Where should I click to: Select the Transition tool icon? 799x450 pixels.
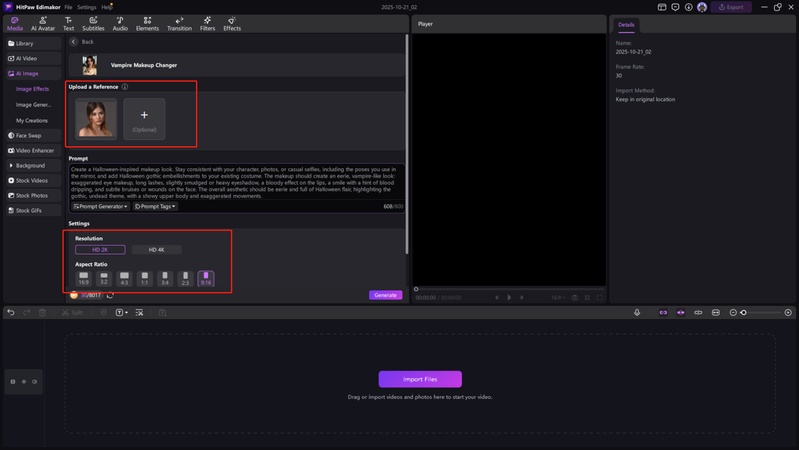click(179, 23)
